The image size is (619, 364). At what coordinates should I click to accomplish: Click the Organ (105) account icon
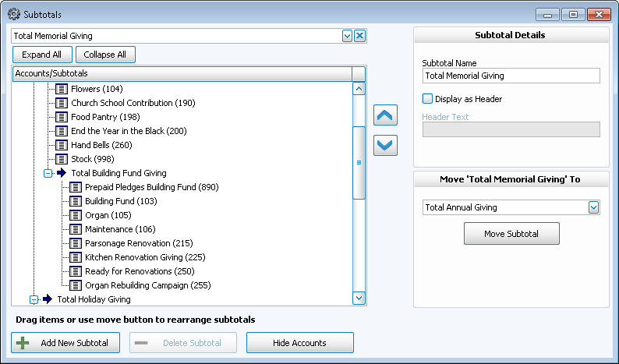point(76,215)
